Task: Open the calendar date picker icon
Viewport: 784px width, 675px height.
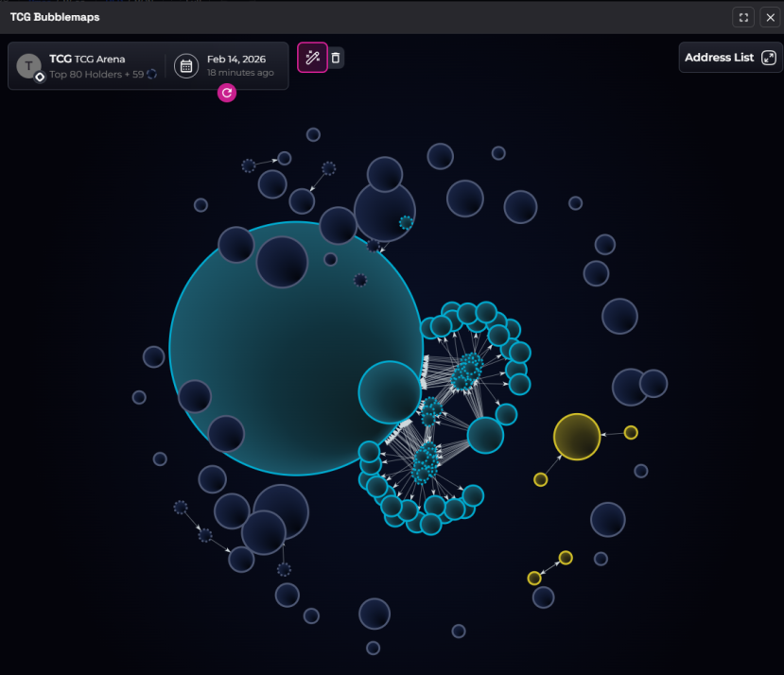Action: 186,66
